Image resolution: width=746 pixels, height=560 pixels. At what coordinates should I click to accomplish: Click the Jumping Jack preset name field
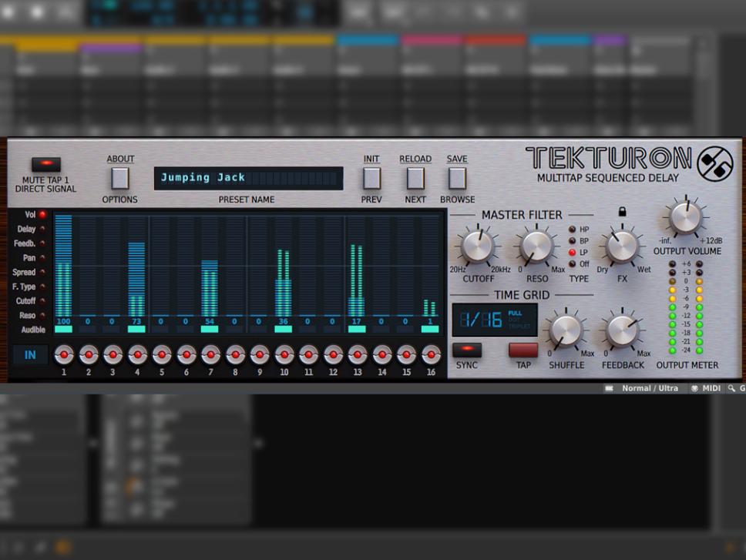point(247,177)
